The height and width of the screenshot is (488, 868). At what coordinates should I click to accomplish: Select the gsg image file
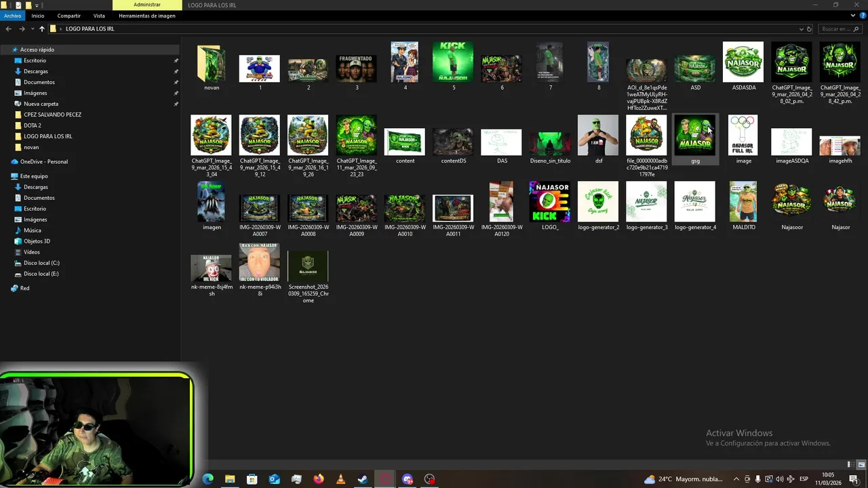695,136
